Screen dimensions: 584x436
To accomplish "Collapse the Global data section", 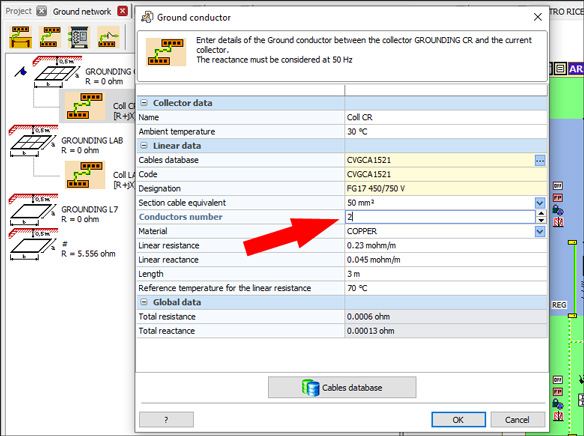I will 144,302.
